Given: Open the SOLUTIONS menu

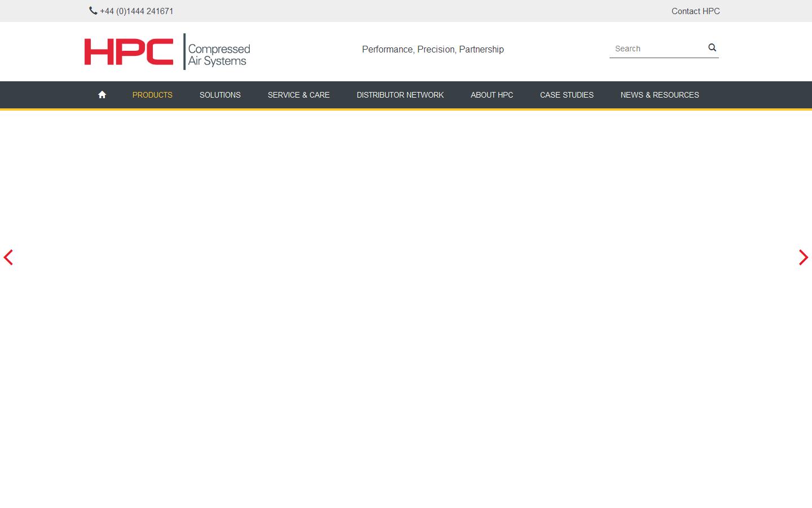Looking at the screenshot, I should click(x=220, y=95).
